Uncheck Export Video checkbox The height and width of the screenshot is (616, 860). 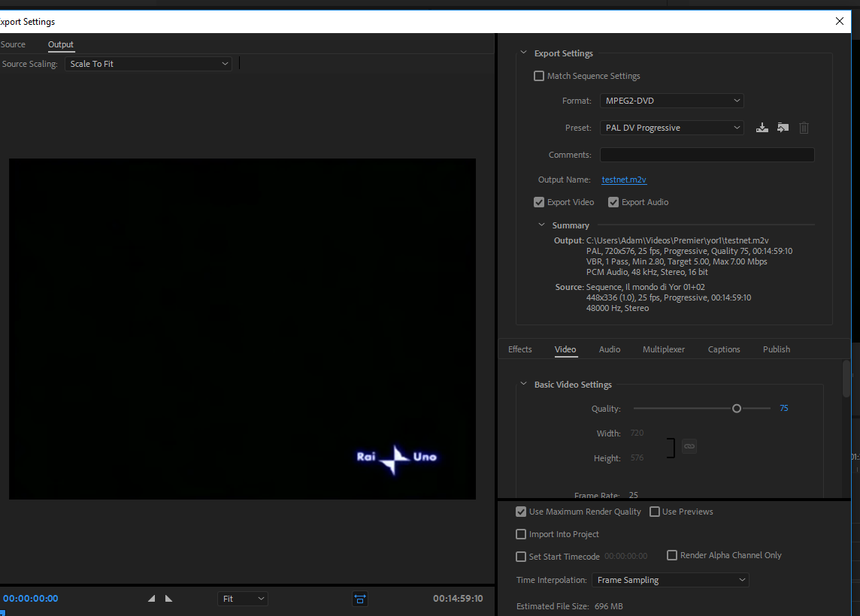point(538,202)
